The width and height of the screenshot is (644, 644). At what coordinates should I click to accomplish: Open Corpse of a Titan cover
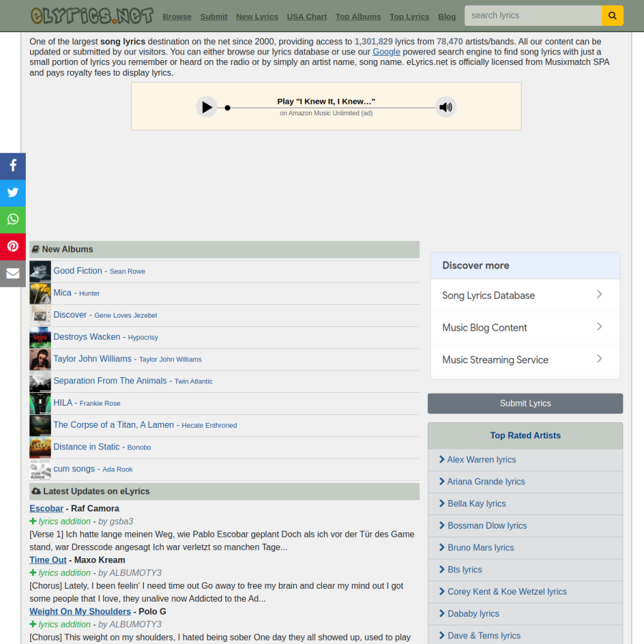point(40,426)
